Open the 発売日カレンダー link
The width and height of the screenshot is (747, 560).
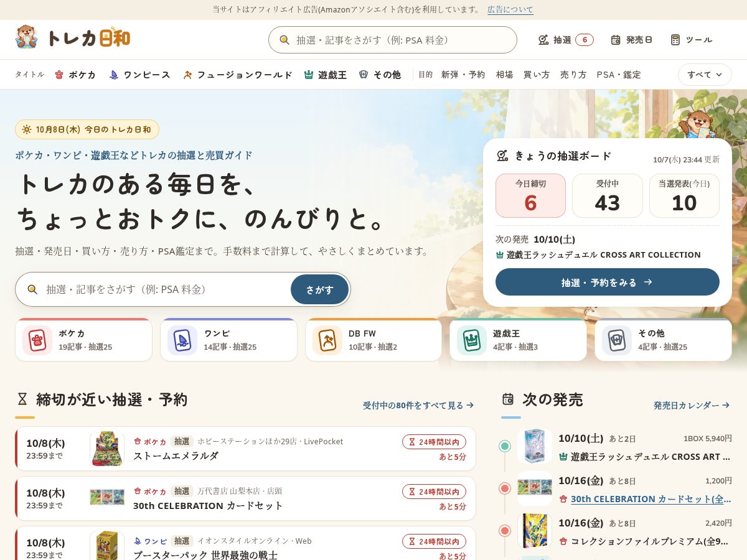(692, 405)
